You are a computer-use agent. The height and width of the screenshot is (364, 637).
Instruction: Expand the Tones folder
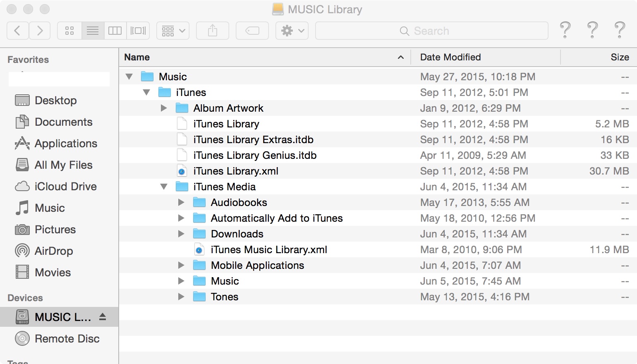(181, 297)
